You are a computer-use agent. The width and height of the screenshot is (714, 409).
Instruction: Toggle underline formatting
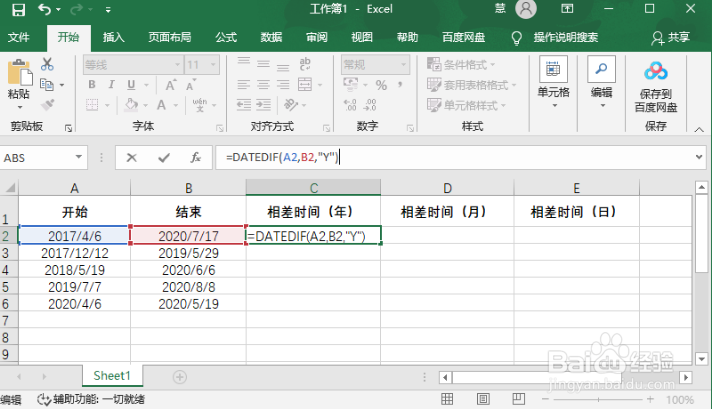point(131,85)
